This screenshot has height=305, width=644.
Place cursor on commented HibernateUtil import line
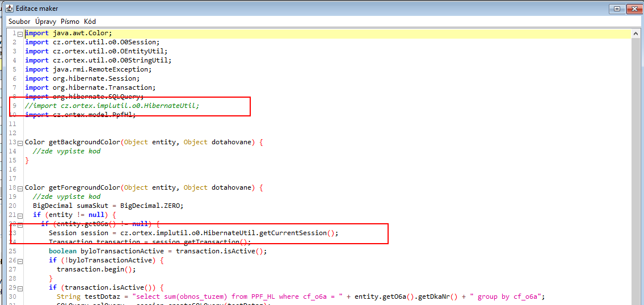(x=112, y=106)
